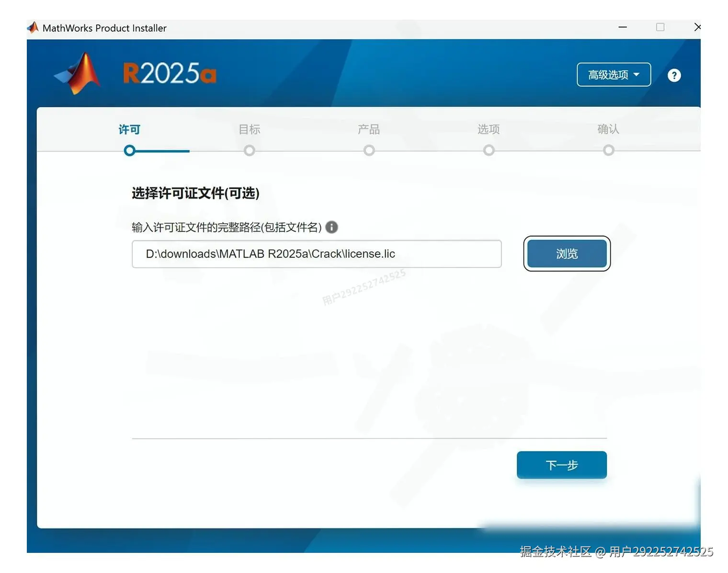Click the 确认 step circle indicator
This screenshot has height=573, width=728.
click(x=608, y=150)
